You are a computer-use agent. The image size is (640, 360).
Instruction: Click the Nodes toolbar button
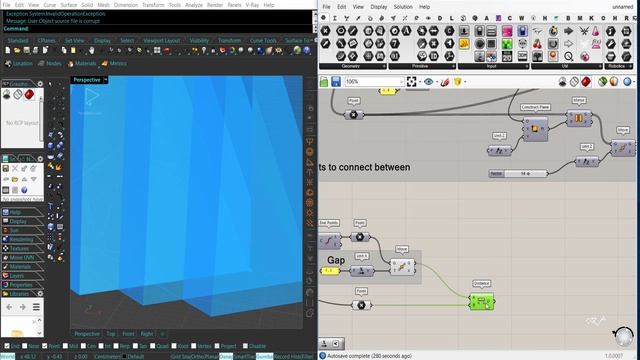coord(49,64)
